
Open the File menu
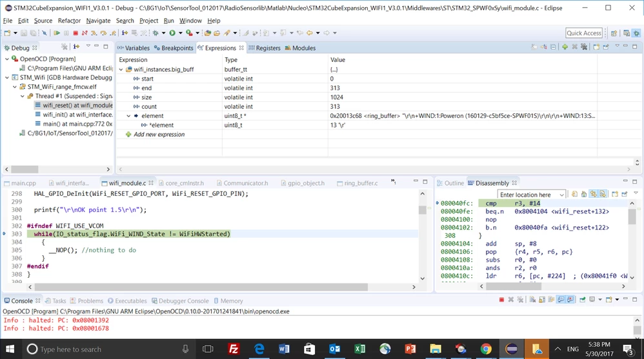[x=7, y=21]
